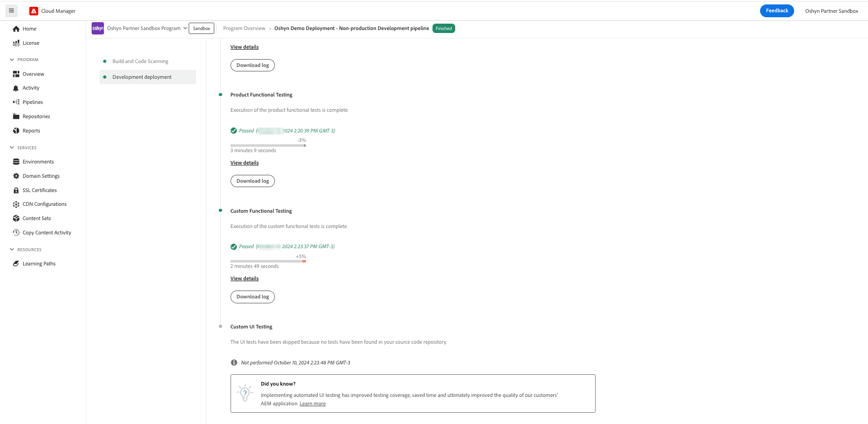Download log for Custom Functional Testing

coord(253,296)
